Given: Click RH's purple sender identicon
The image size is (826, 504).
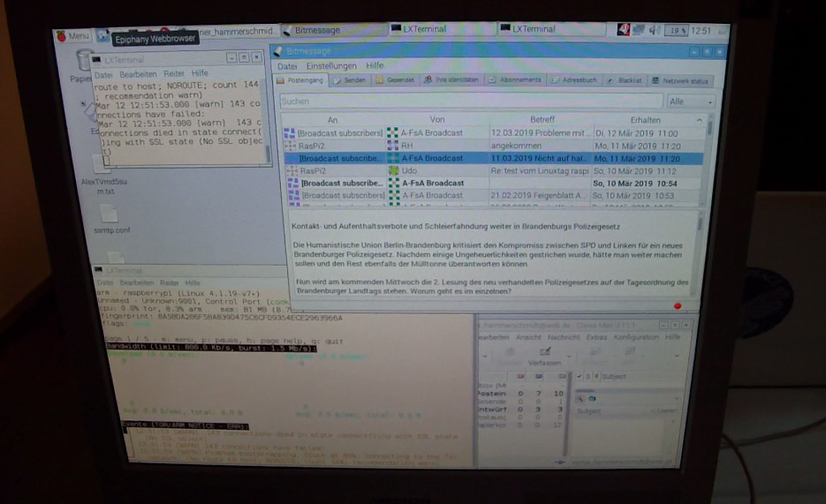Looking at the screenshot, I should tap(392, 146).
